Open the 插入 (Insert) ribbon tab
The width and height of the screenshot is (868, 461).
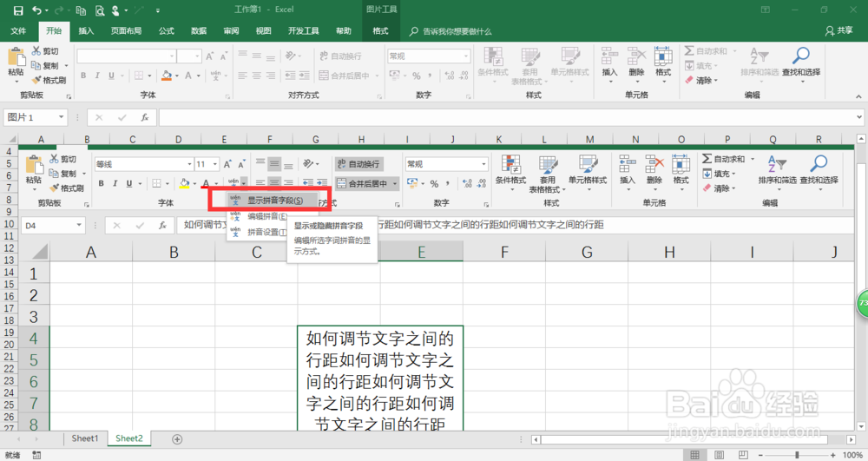click(86, 31)
